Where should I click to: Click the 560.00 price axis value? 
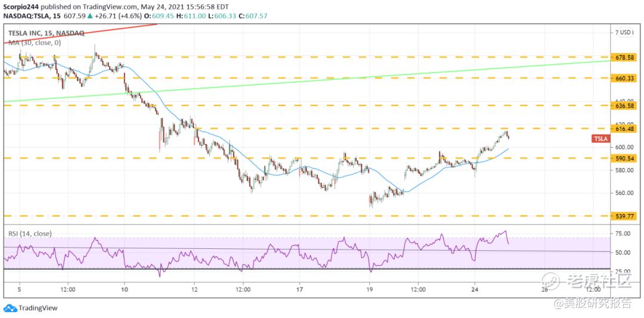point(624,193)
